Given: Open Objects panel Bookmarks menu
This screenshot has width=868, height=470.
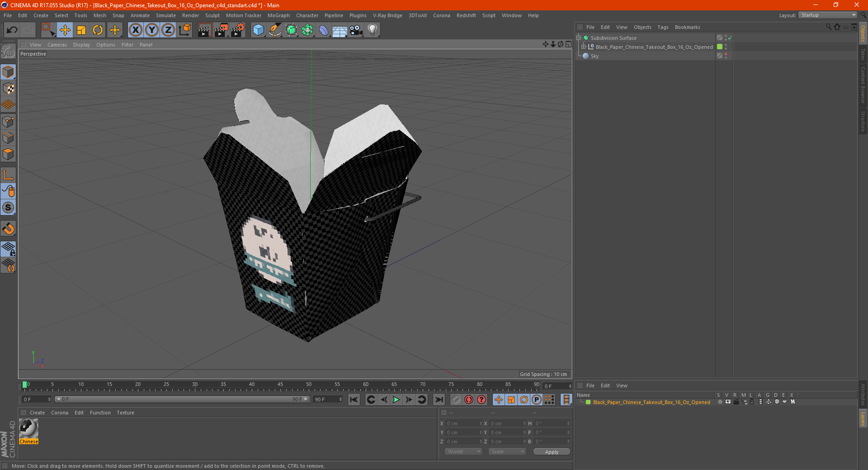Looking at the screenshot, I should click(x=687, y=27).
